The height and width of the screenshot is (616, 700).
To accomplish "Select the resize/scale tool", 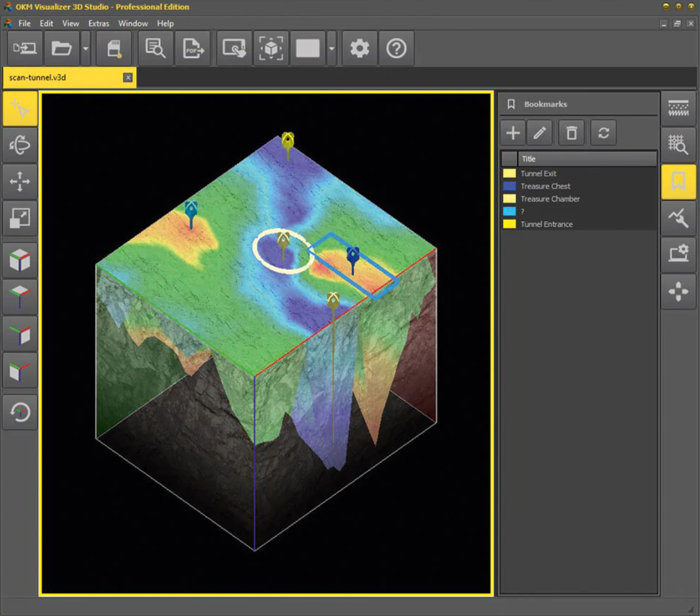I will tap(19, 219).
